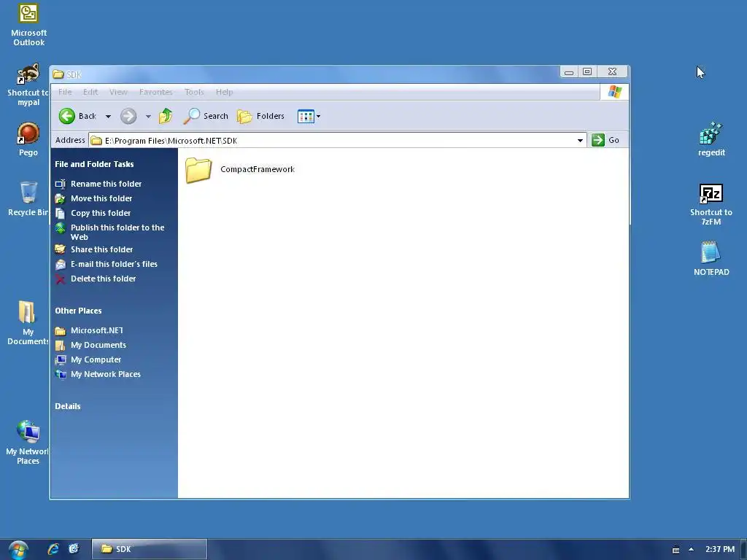Open the Forward history dropdown arrow
The height and width of the screenshot is (560, 747).
(148, 116)
